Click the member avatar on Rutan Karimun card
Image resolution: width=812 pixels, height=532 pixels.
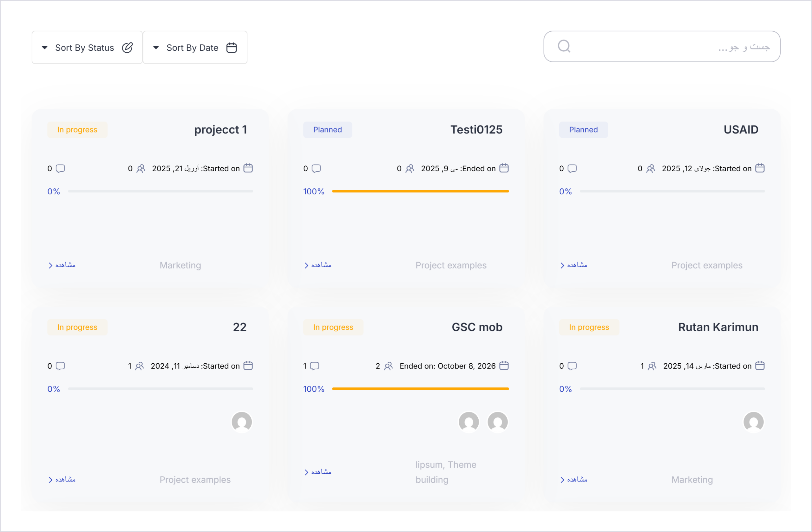(x=753, y=422)
